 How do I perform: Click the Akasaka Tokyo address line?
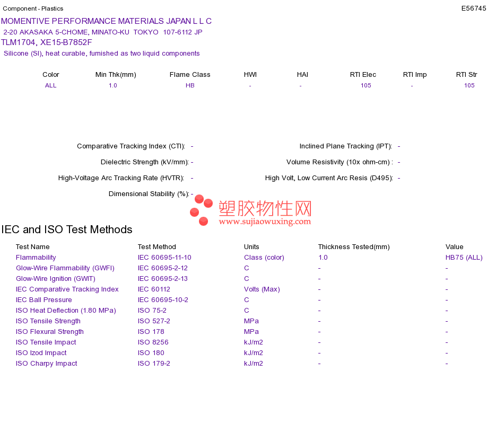coord(103,32)
